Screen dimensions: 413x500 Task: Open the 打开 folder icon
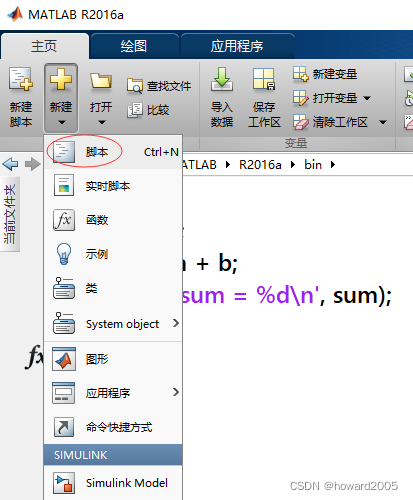click(x=100, y=81)
